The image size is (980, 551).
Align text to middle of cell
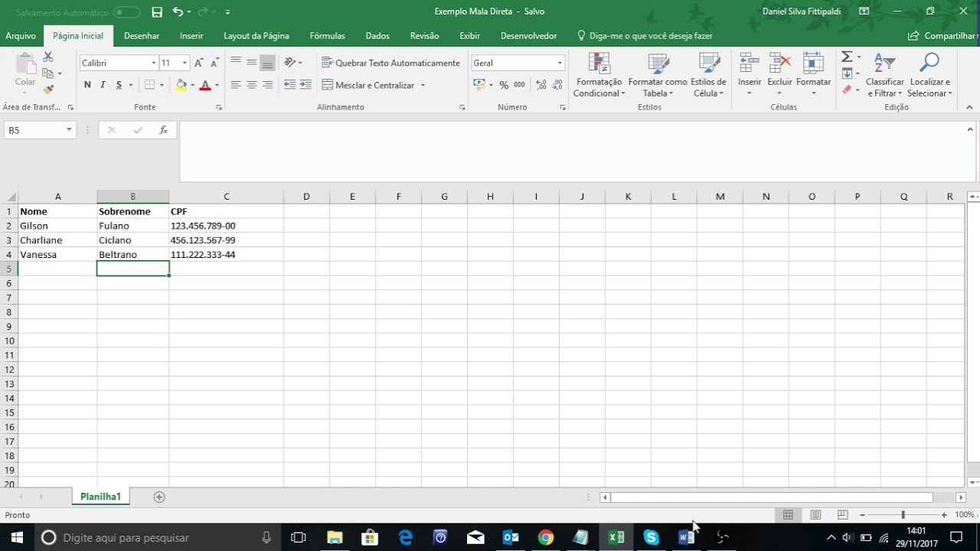(x=251, y=62)
